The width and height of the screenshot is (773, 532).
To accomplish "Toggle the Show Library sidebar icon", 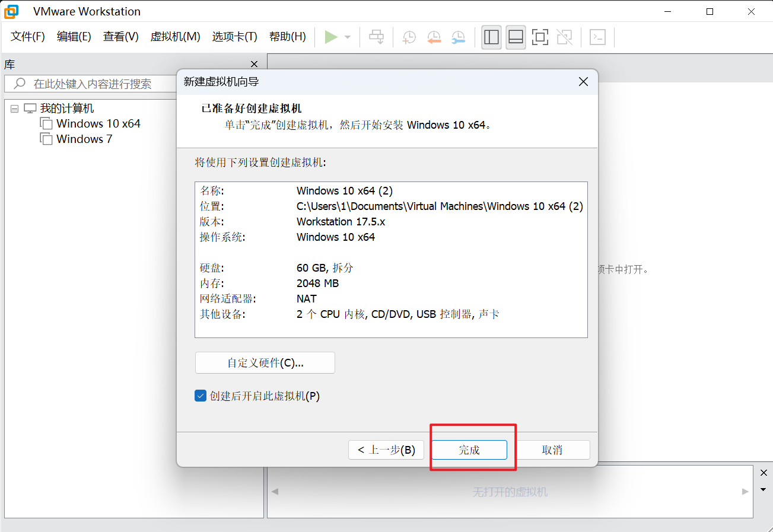I will tap(491, 37).
